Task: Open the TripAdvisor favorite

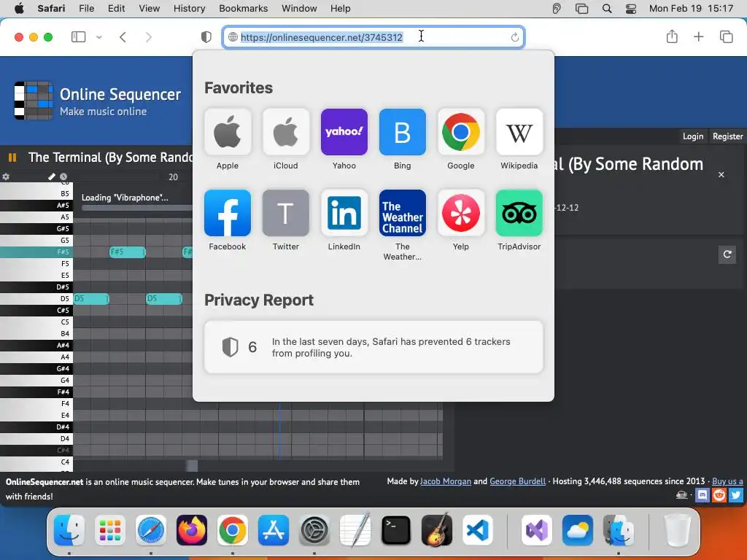Action: [x=519, y=213]
